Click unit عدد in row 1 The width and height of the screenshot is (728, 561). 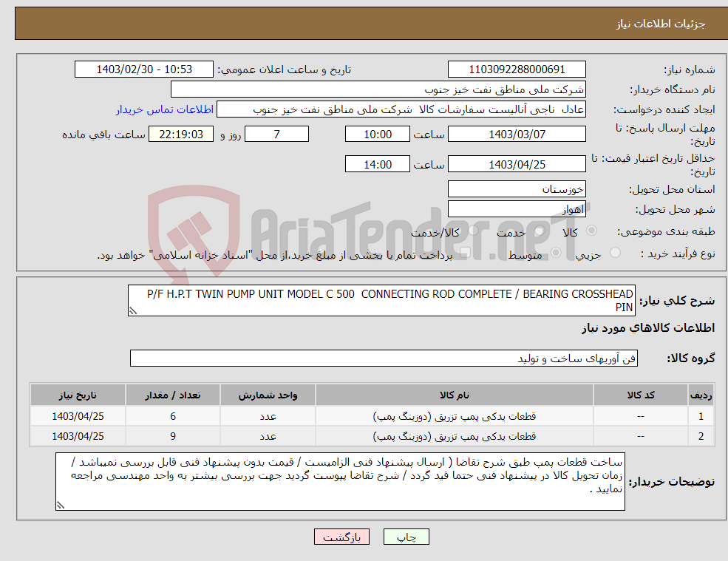tap(268, 416)
